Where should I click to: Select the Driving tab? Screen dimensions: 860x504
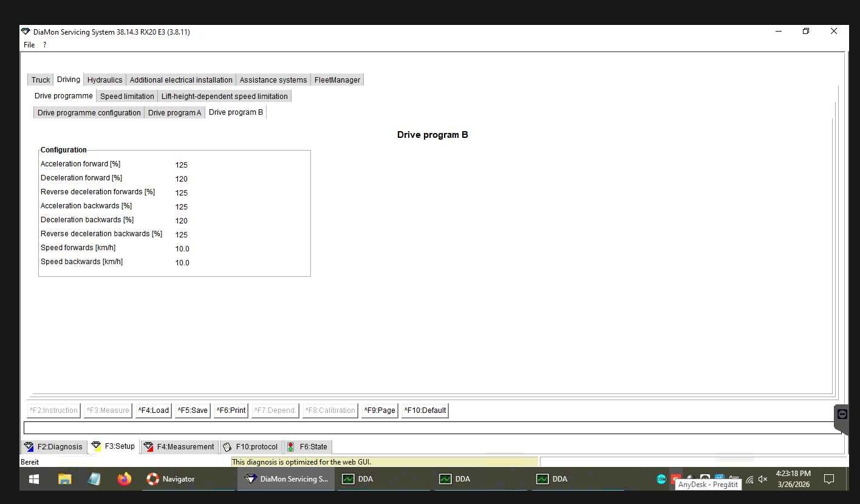coord(69,80)
